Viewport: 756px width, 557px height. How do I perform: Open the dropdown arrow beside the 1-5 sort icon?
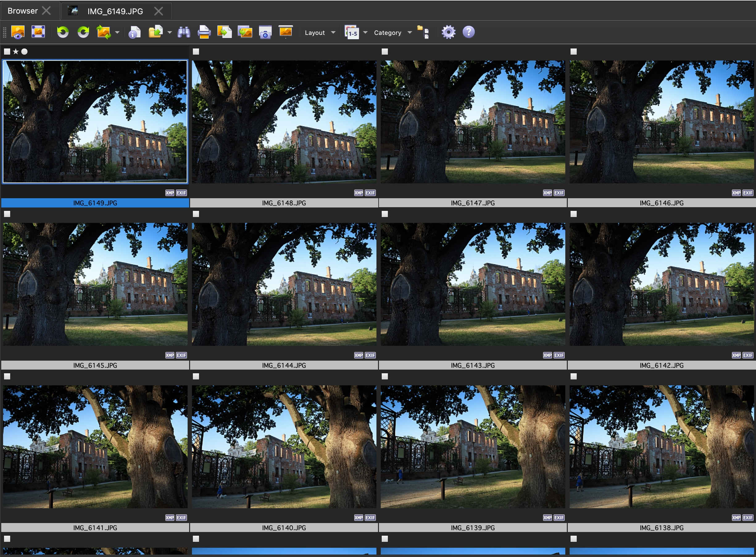point(365,33)
